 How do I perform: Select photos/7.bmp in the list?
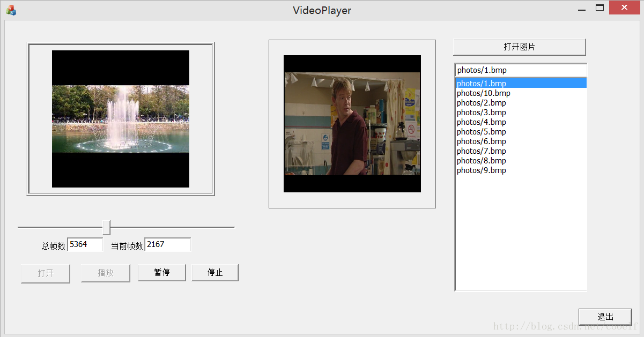coord(521,151)
